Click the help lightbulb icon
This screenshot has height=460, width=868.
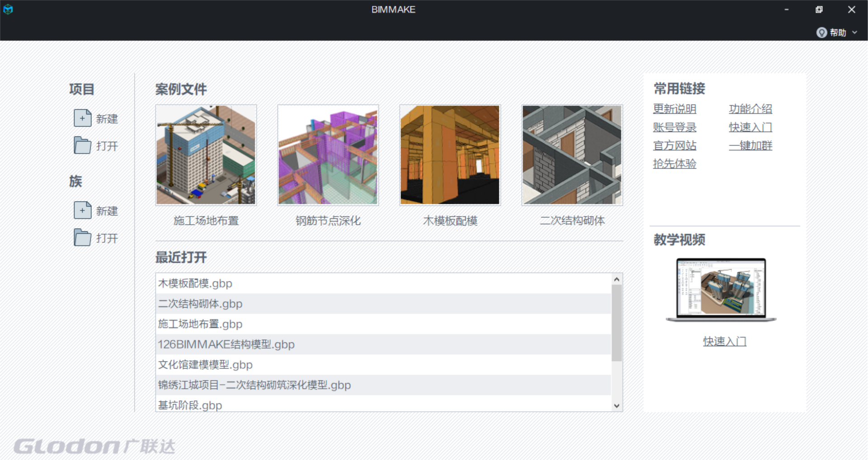(821, 33)
